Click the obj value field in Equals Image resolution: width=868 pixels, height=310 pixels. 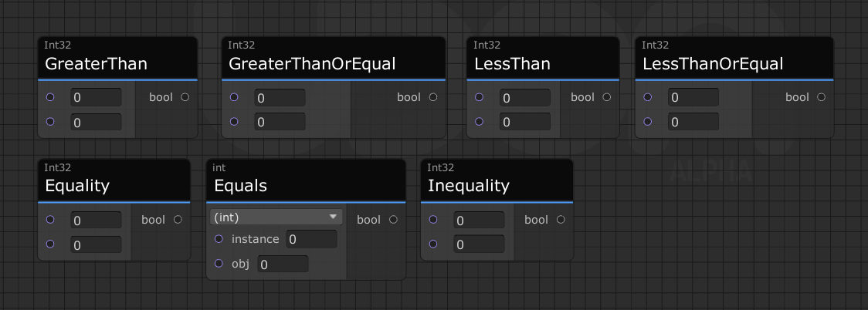283,265
